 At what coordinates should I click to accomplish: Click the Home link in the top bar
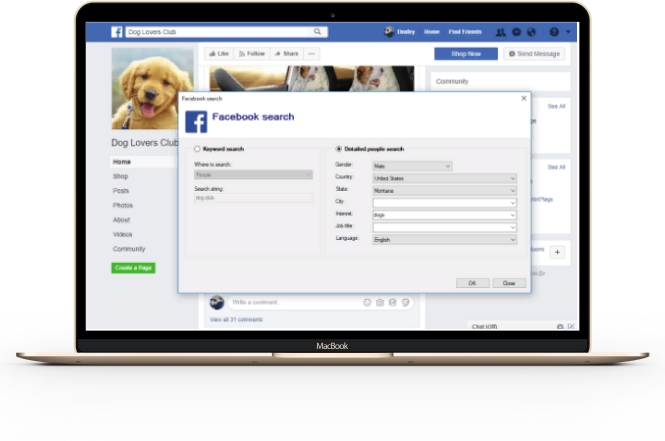432,32
